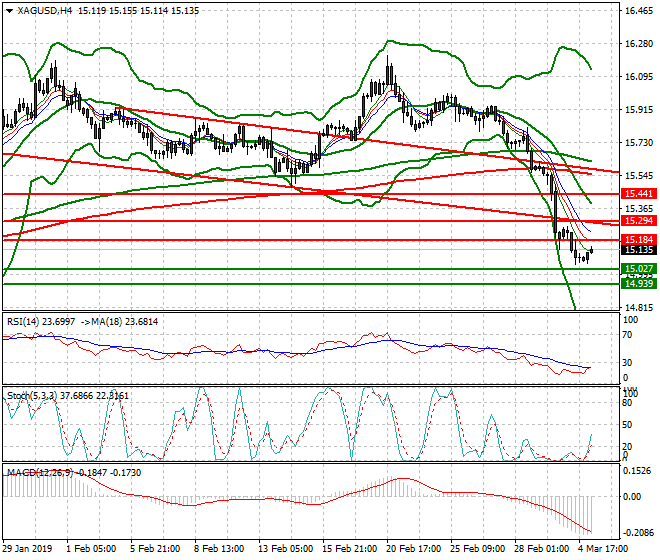
Task: Click the 14.815 price scale value
Action: (639, 307)
